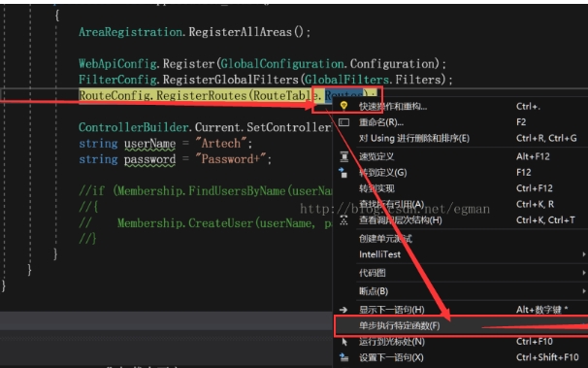Image resolution: width=588 pixels, height=368 pixels.
Task: Click the call hierarchy icon
Action: (343, 220)
